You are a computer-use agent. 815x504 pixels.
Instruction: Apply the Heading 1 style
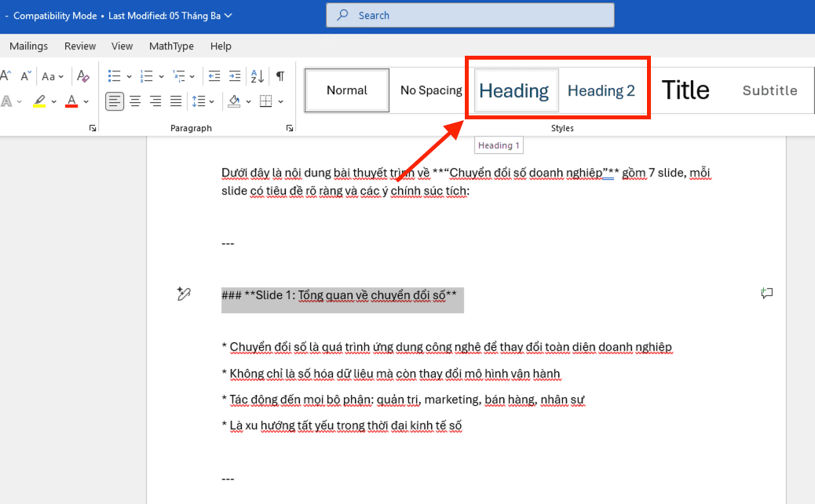516,90
